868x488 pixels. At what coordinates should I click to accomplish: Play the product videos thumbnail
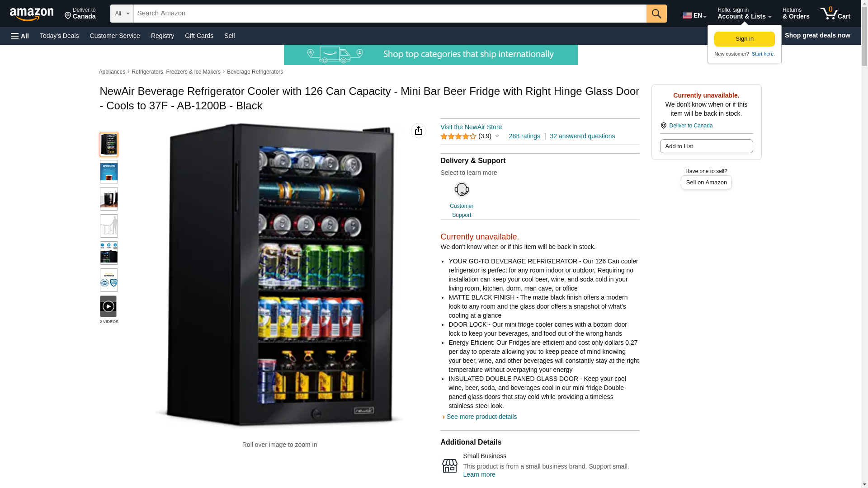(x=108, y=306)
